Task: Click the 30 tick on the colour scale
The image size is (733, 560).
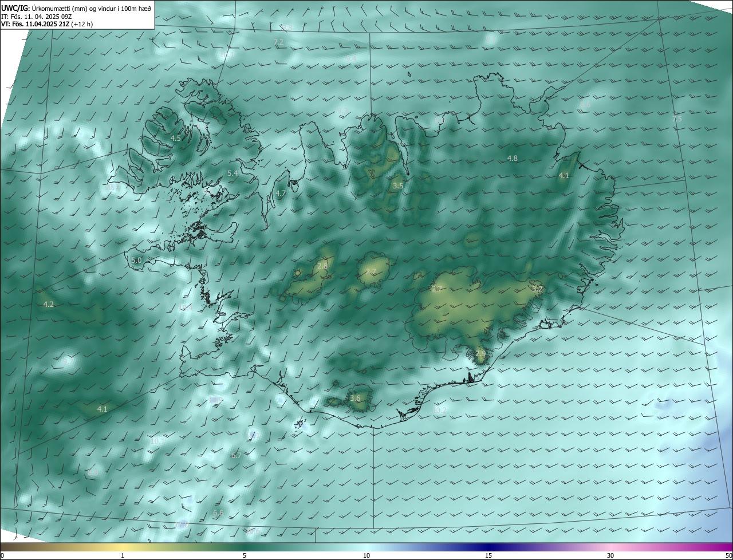Action: [x=610, y=555]
